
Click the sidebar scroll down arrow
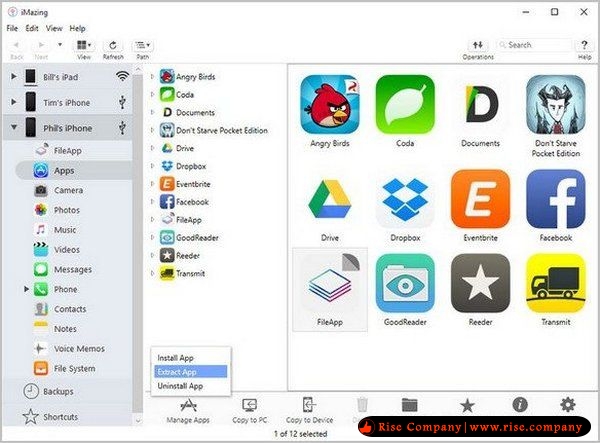[x=138, y=421]
